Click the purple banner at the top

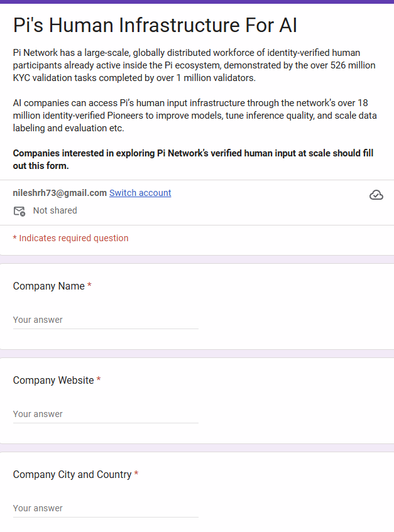tap(197, 3)
